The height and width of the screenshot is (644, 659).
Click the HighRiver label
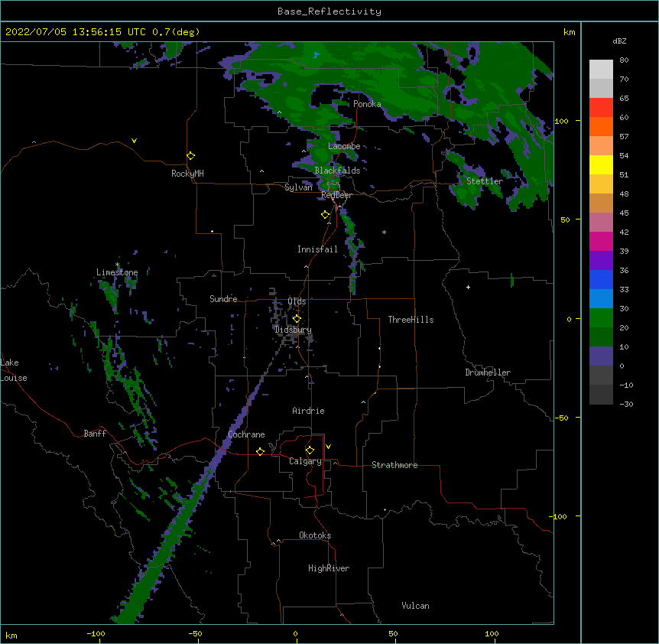point(329,568)
